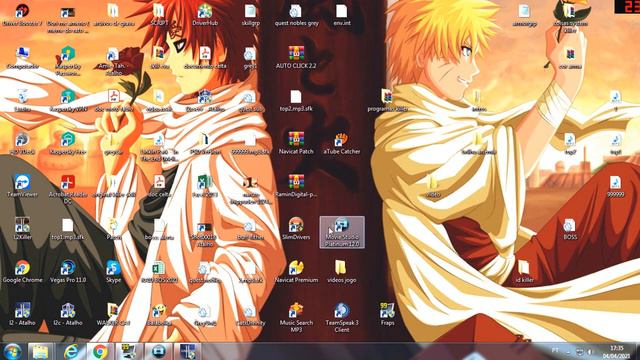Open the programas killer archive
Screen dimensions: 640x360
coord(387,100)
